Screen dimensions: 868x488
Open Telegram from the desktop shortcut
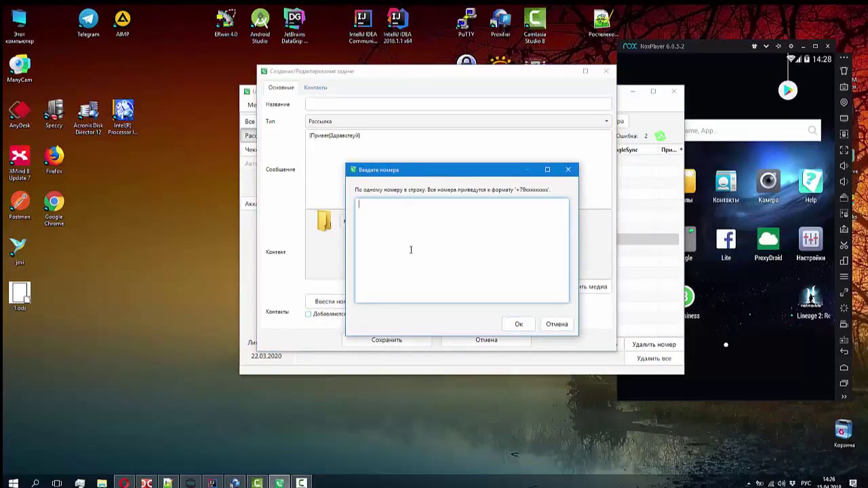click(x=88, y=19)
